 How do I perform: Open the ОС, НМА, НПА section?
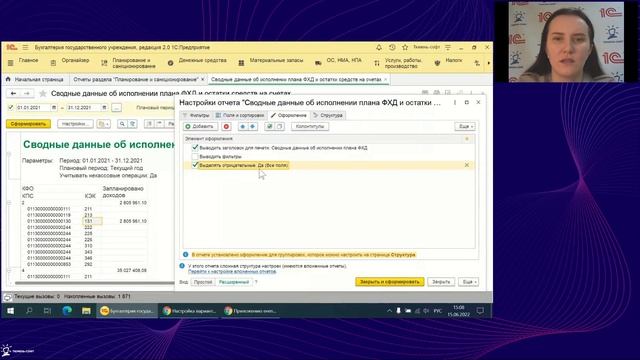339,62
